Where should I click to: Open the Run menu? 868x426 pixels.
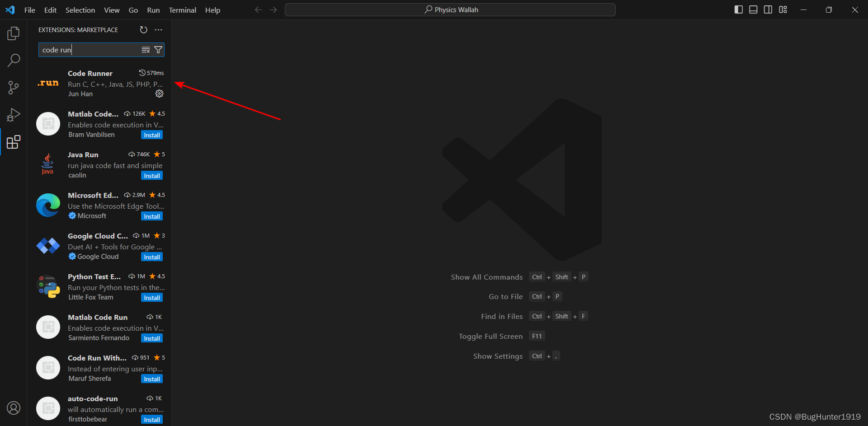(153, 10)
